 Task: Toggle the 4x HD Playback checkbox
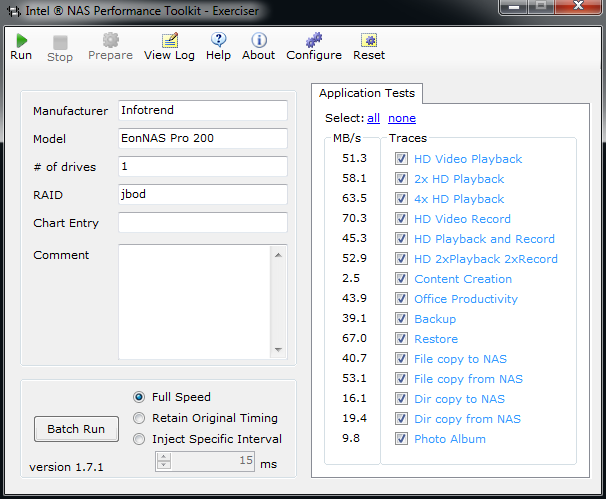coord(401,199)
